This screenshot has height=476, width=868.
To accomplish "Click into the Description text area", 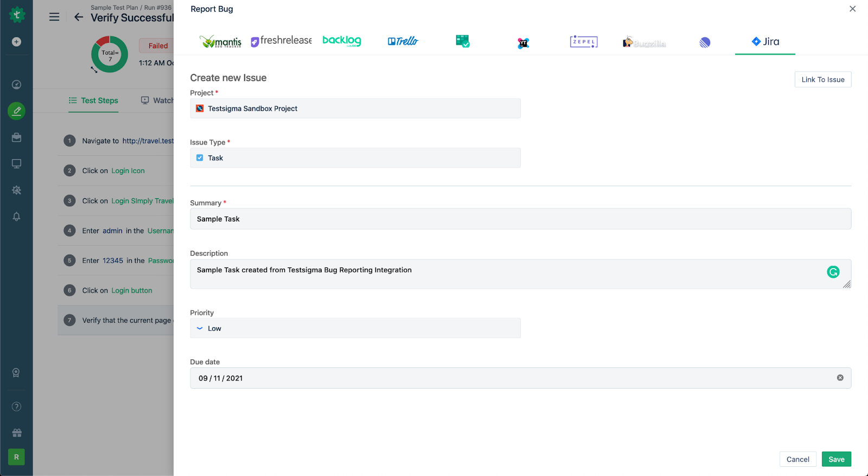I will coord(520,274).
